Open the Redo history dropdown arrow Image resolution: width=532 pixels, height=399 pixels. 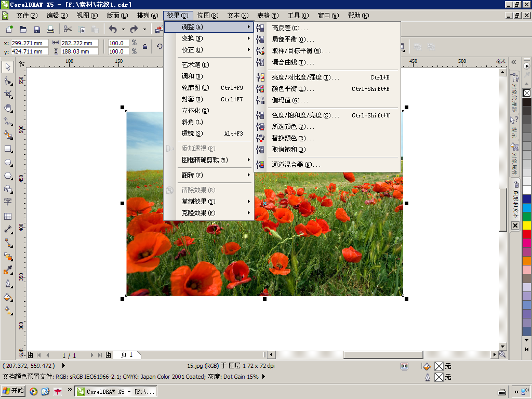click(x=144, y=30)
